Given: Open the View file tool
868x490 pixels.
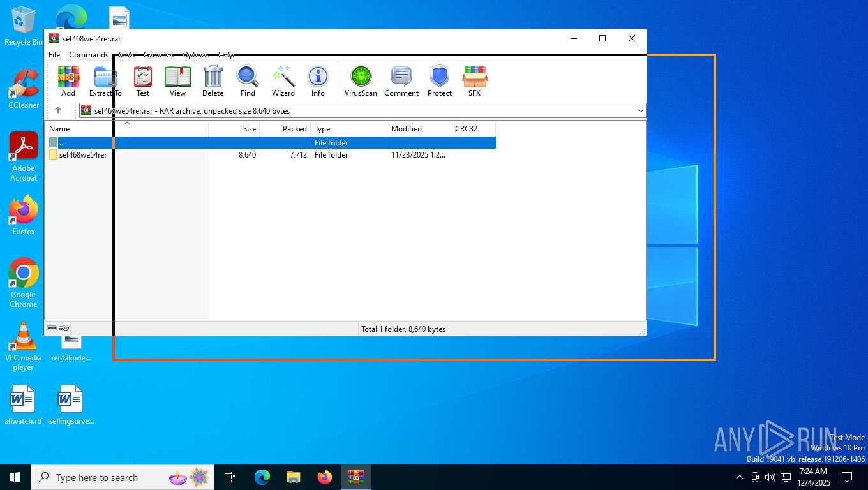Looking at the screenshot, I should click(x=177, y=82).
